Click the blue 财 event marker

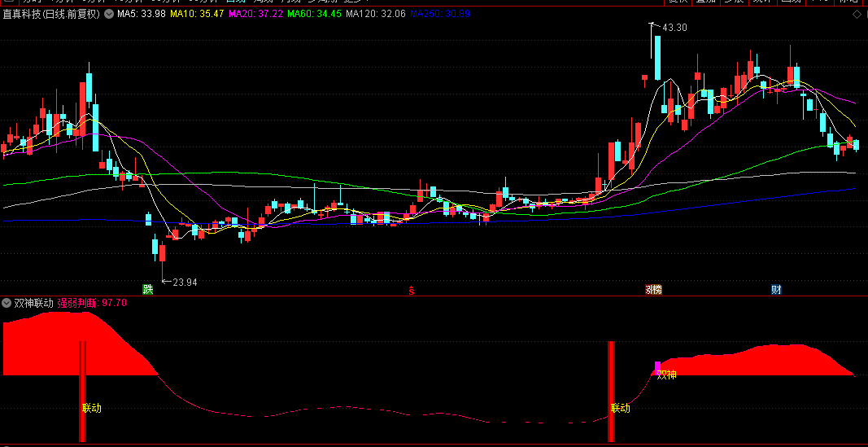tap(776, 290)
